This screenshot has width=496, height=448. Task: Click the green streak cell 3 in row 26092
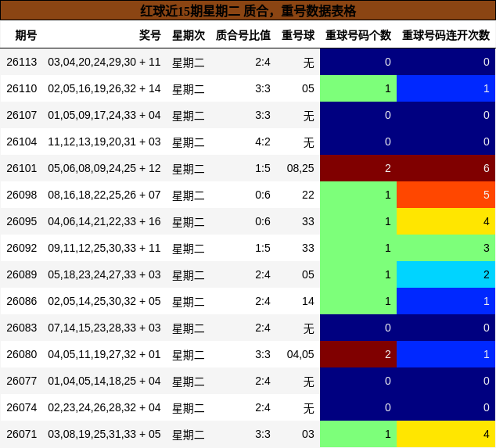pos(446,248)
